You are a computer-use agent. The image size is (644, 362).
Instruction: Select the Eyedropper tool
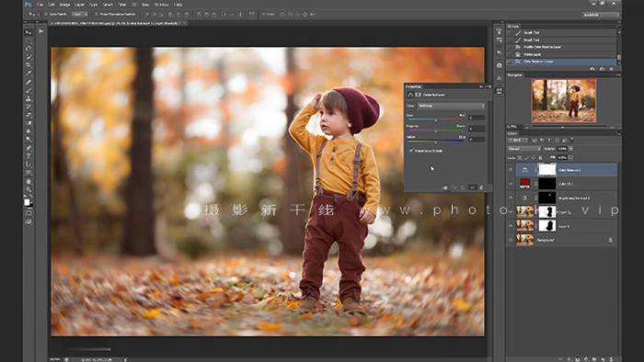pyautogui.click(x=29, y=73)
